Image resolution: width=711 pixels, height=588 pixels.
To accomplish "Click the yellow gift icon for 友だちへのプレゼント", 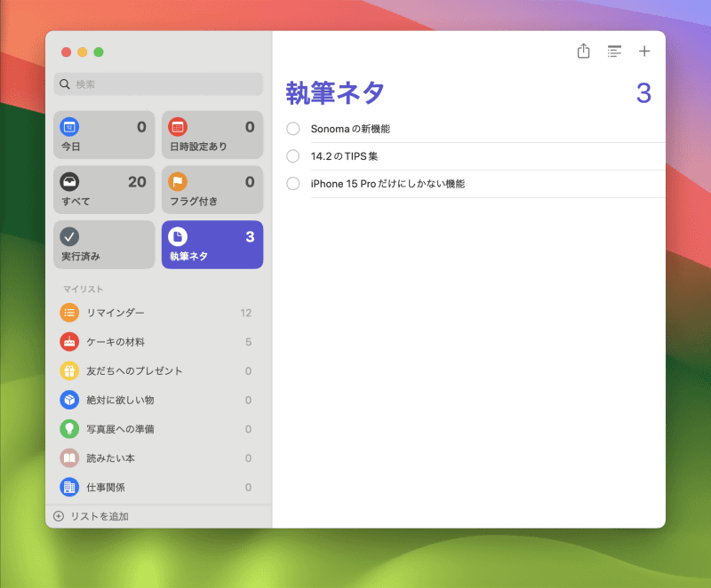I will pyautogui.click(x=69, y=371).
